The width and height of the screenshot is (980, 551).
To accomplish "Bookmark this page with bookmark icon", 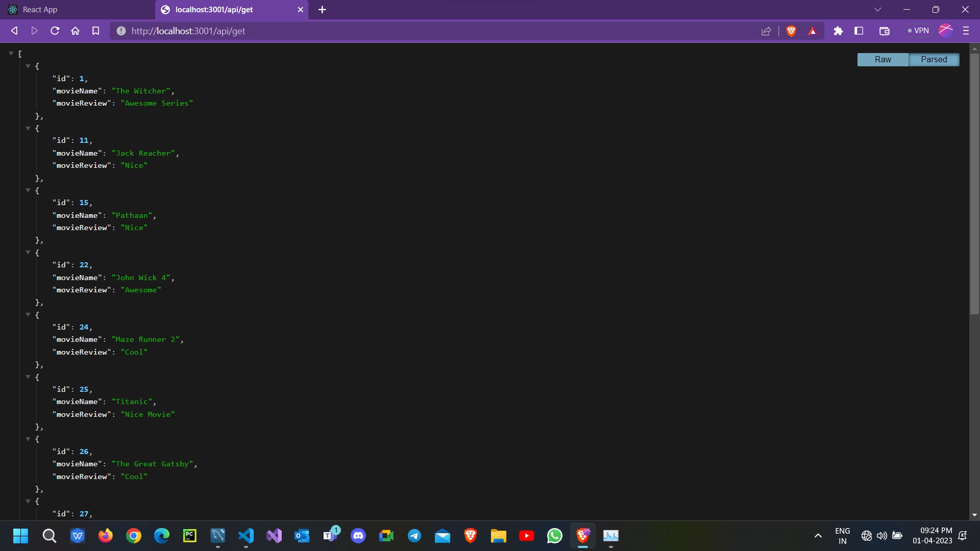I will point(95,31).
